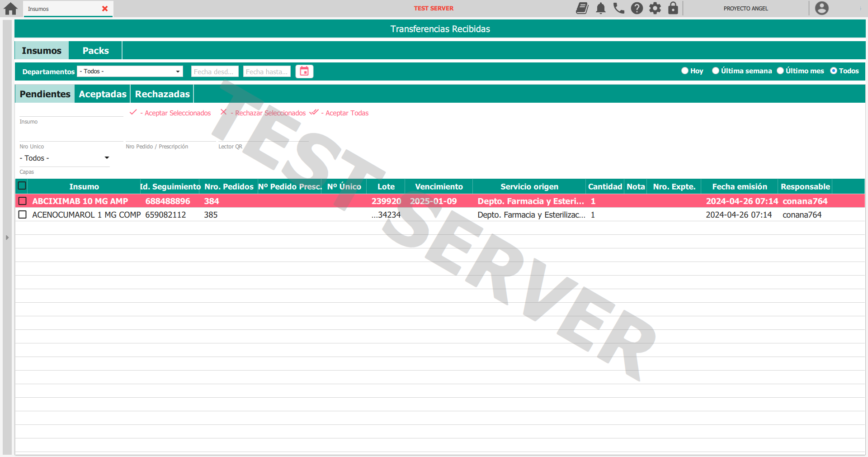Open notifications bell icon

(601, 8)
